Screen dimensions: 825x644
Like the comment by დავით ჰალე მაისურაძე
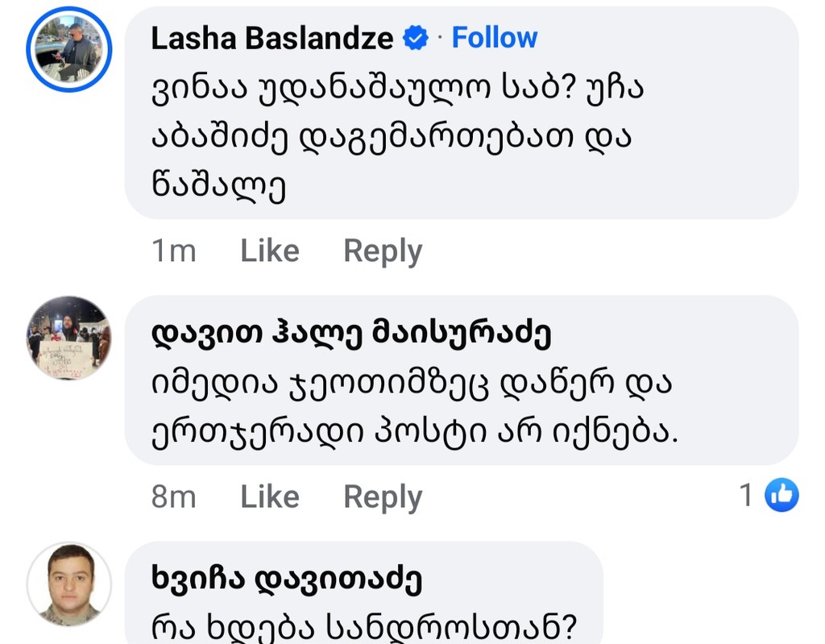click(269, 497)
